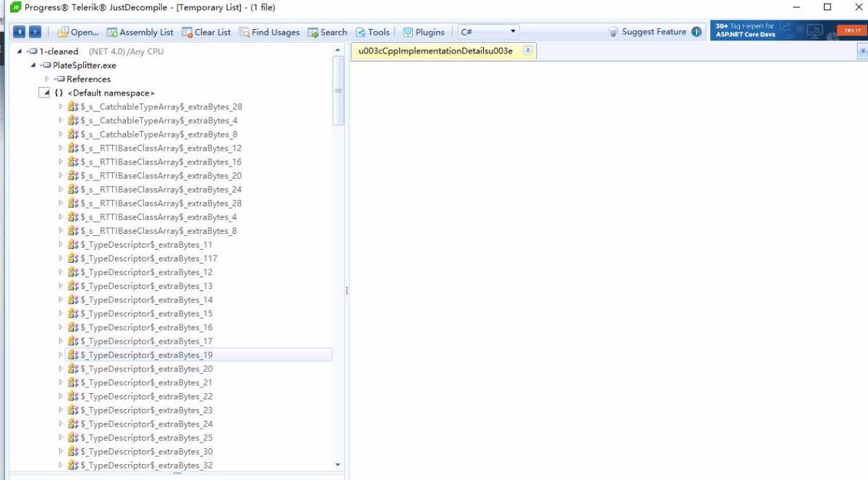Click the tree panel vertical scrollbar thumb
The width and height of the screenshot is (868, 480).
click(338, 90)
